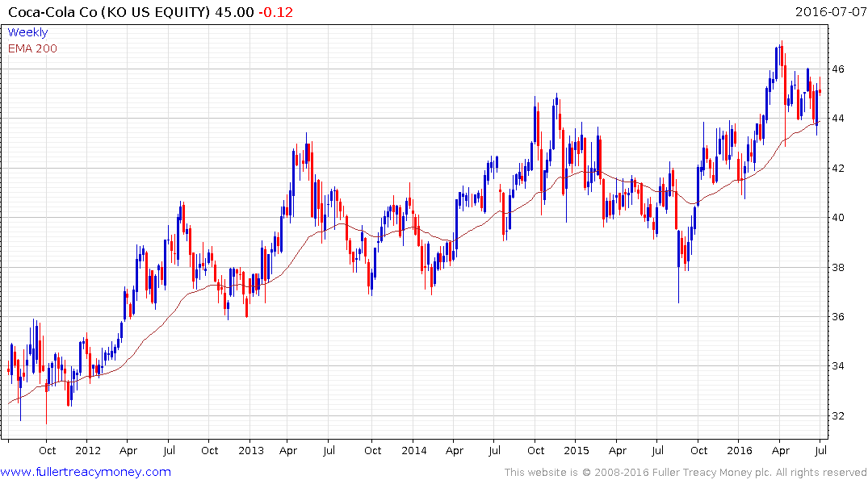Select the 34 price axis label
Viewport: 868px width, 484px height.
[837, 365]
